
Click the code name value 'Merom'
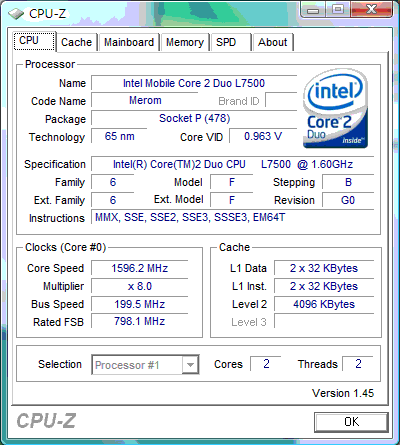click(145, 100)
